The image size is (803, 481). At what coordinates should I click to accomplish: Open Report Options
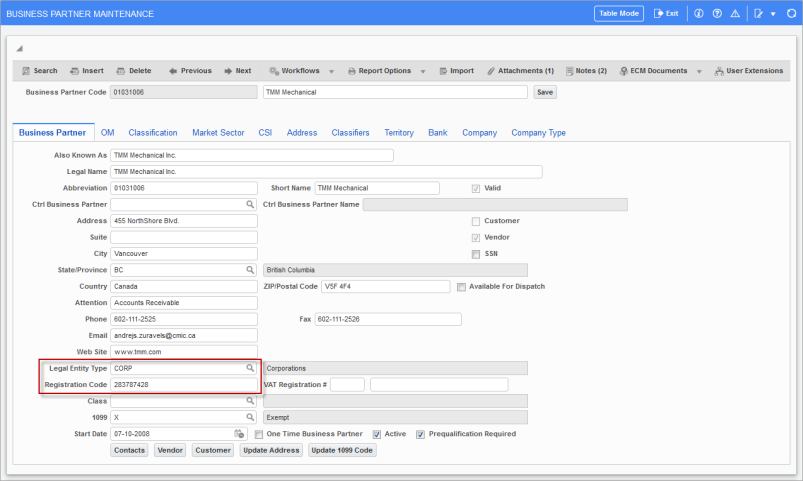[x=379, y=71]
